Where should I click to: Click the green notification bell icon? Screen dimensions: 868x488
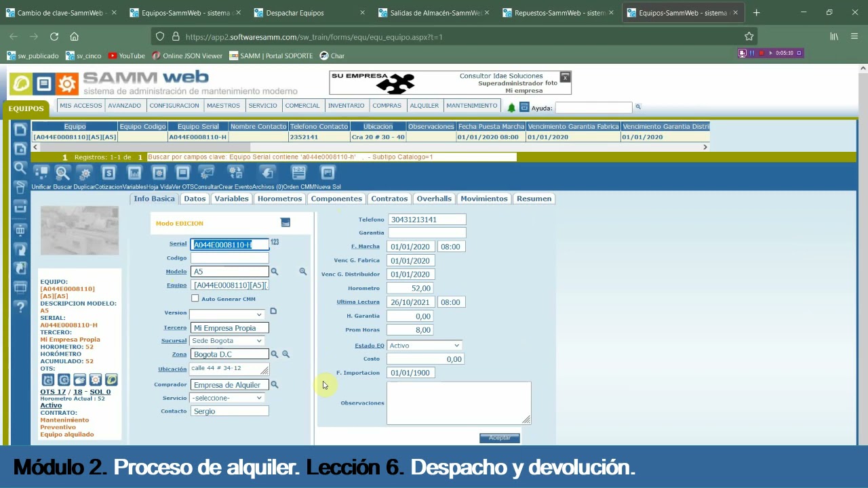tap(511, 107)
